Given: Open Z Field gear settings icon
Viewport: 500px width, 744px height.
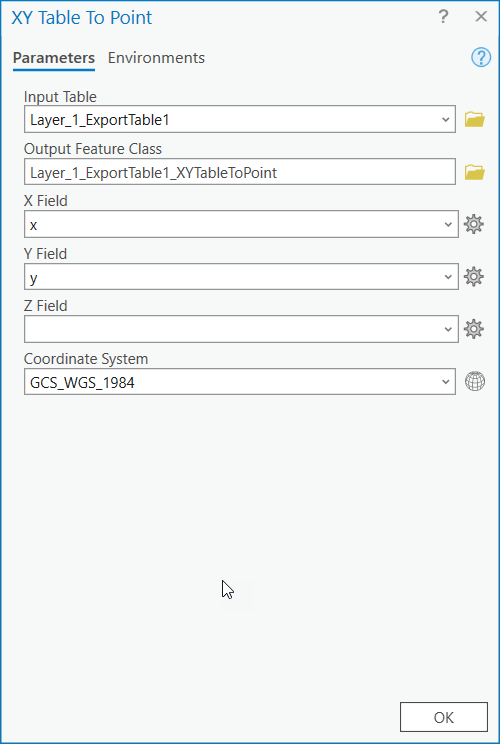Looking at the screenshot, I should tap(473, 329).
